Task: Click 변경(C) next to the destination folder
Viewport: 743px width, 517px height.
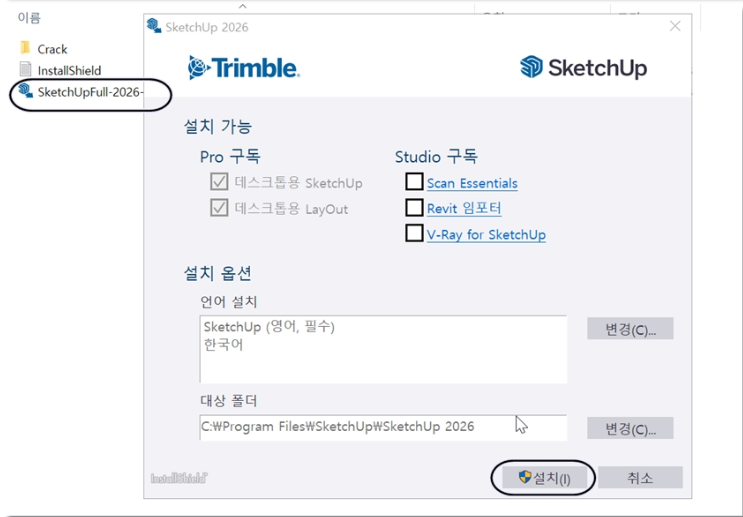Action: point(630,428)
